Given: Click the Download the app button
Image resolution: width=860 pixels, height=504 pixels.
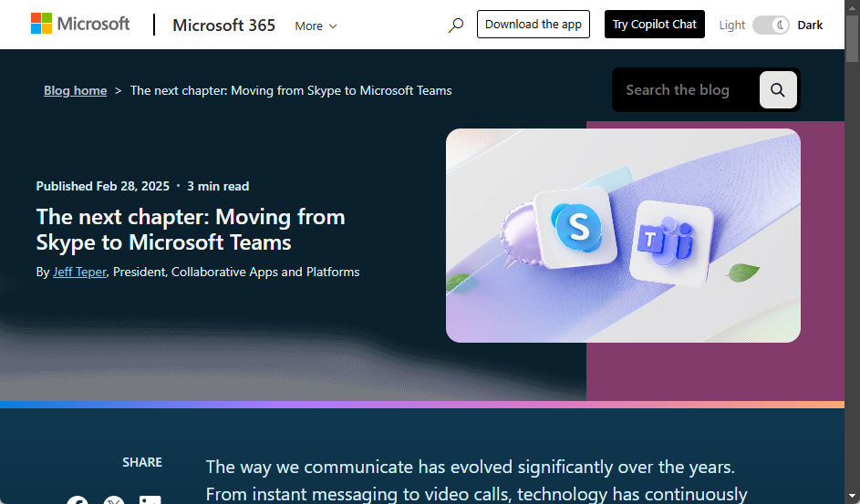Looking at the screenshot, I should tap(534, 24).
